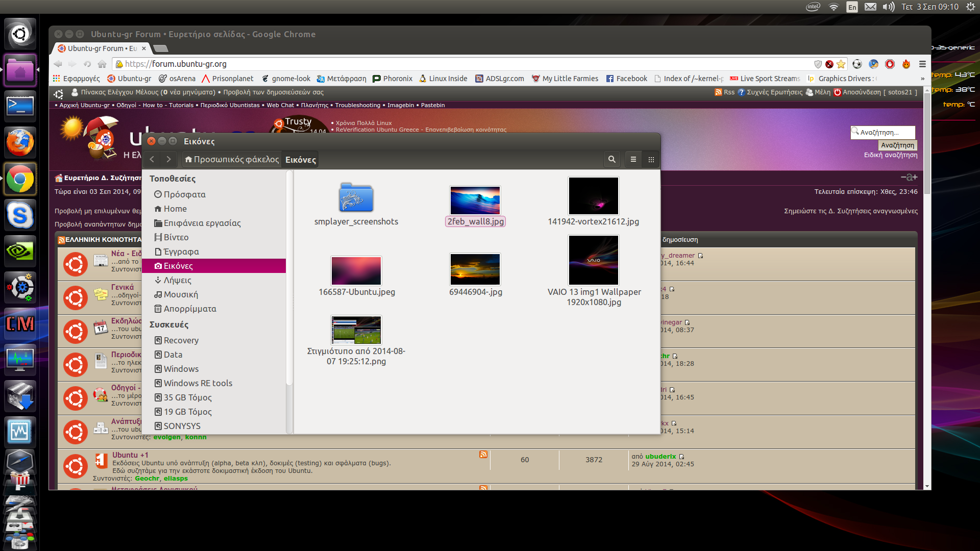The width and height of the screenshot is (980, 551).
Task: Open the Ubuntu +1 forum
Action: pyautogui.click(x=130, y=455)
